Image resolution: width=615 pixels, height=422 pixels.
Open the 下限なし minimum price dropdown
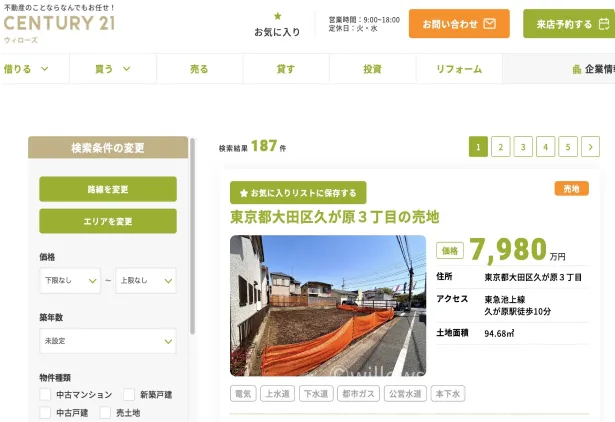(70, 280)
